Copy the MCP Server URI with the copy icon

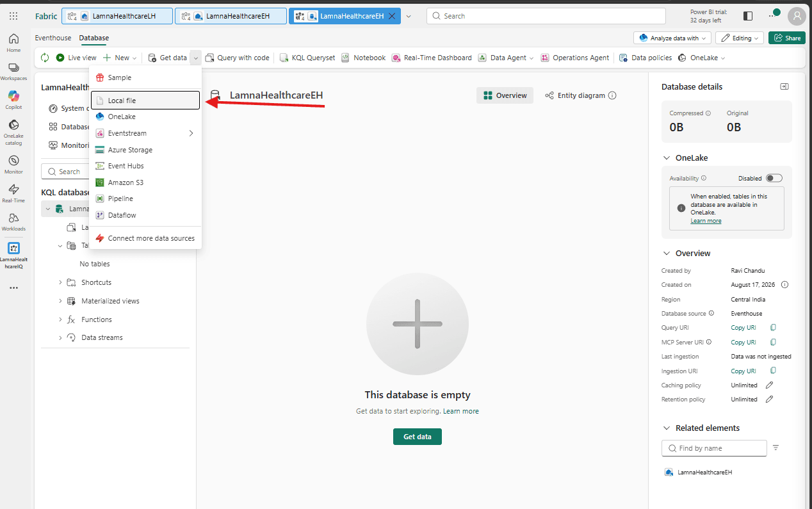click(773, 343)
